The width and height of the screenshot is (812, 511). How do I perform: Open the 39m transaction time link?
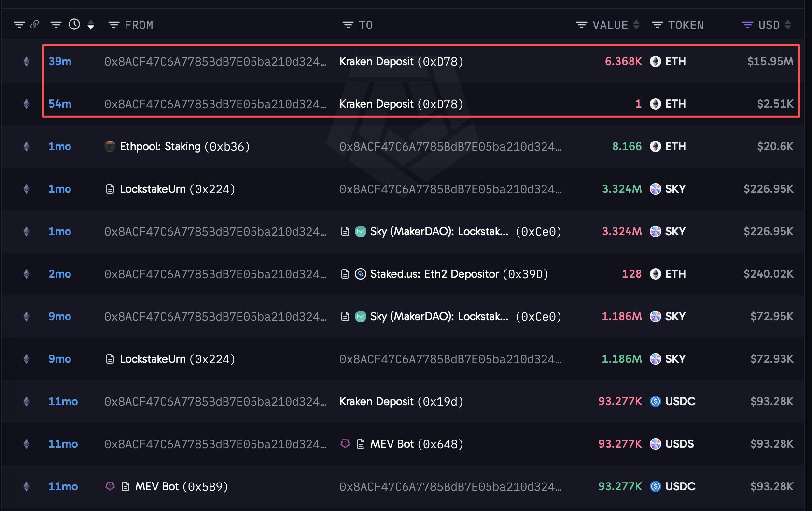[60, 61]
